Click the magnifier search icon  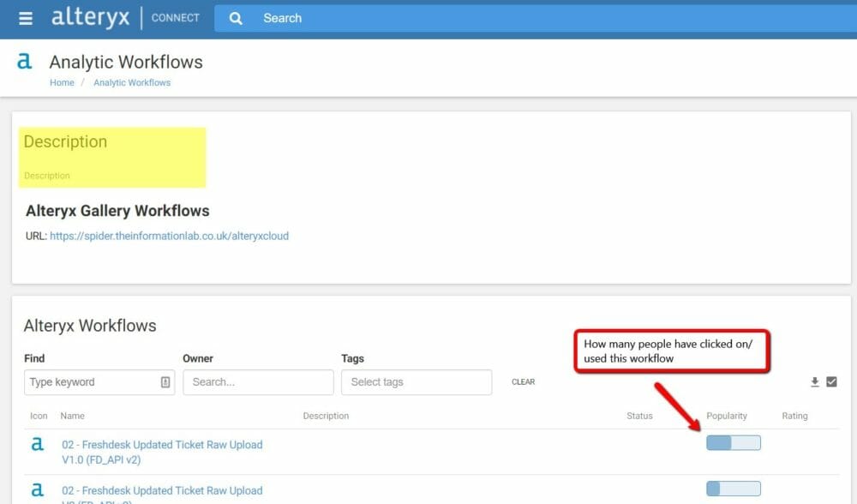(236, 18)
